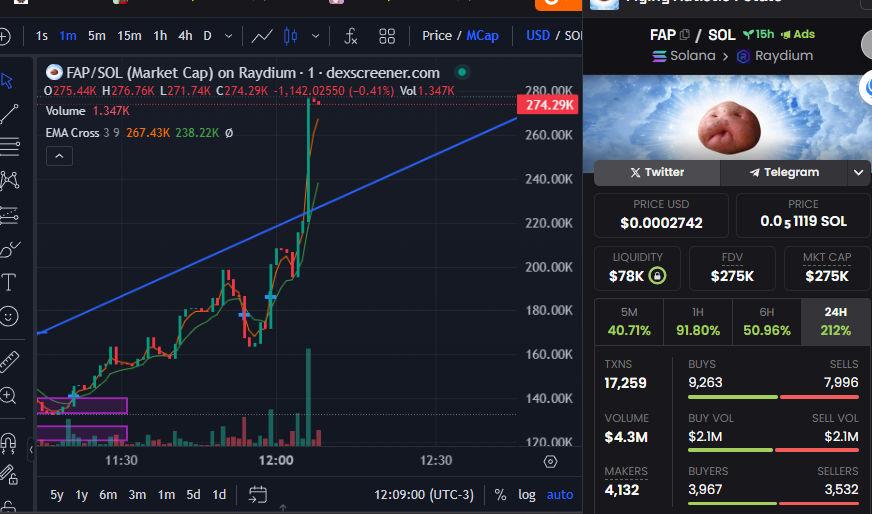The image size is (872, 514).
Task: Toggle chart to MCap display
Action: tap(482, 36)
